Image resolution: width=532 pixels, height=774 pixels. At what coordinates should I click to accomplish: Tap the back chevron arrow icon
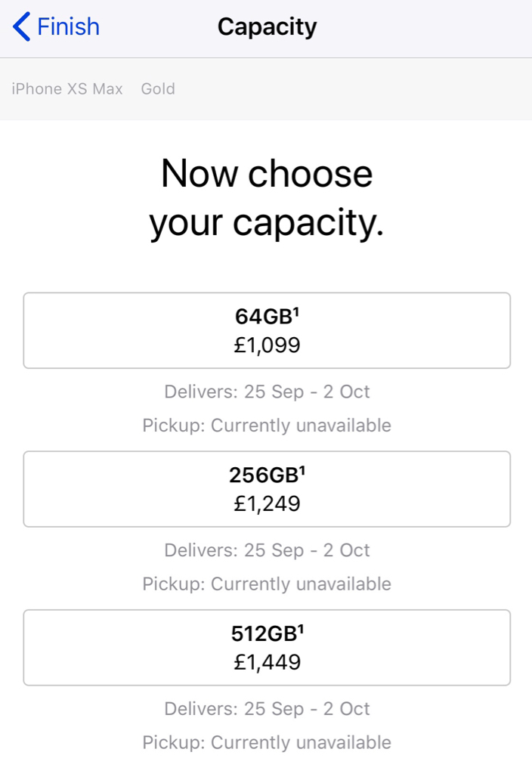(x=21, y=27)
